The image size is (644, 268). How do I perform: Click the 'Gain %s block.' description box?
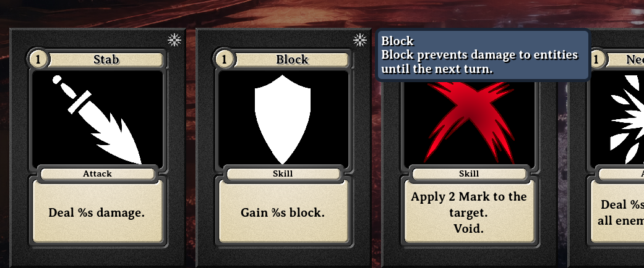click(x=283, y=211)
